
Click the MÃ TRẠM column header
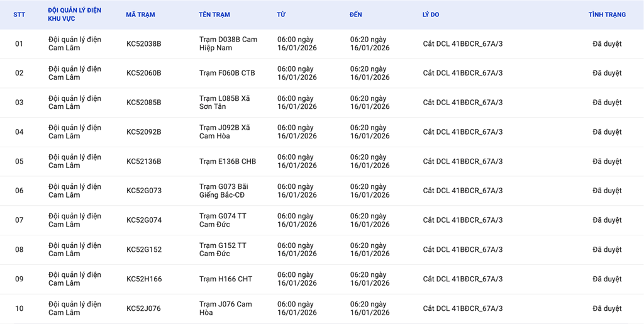tap(140, 14)
